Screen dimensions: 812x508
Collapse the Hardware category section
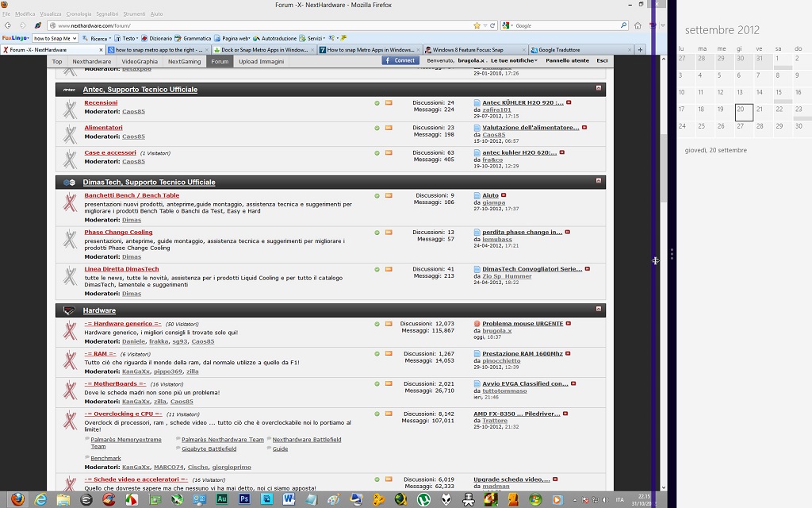pos(598,309)
